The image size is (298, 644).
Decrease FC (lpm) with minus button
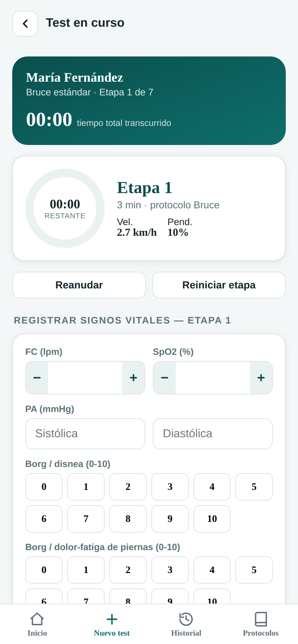tap(37, 378)
